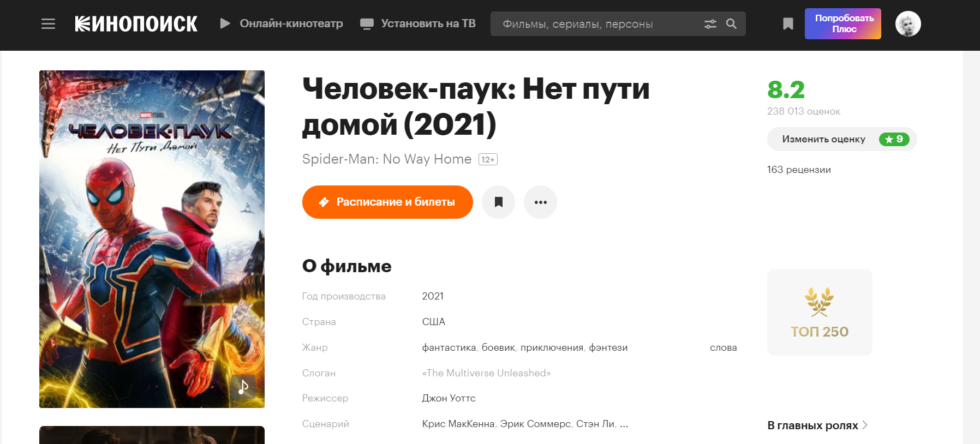Image resolution: width=980 pixels, height=444 pixels.
Task: Open Онлайн-кинотеатр section
Action: 282,23
